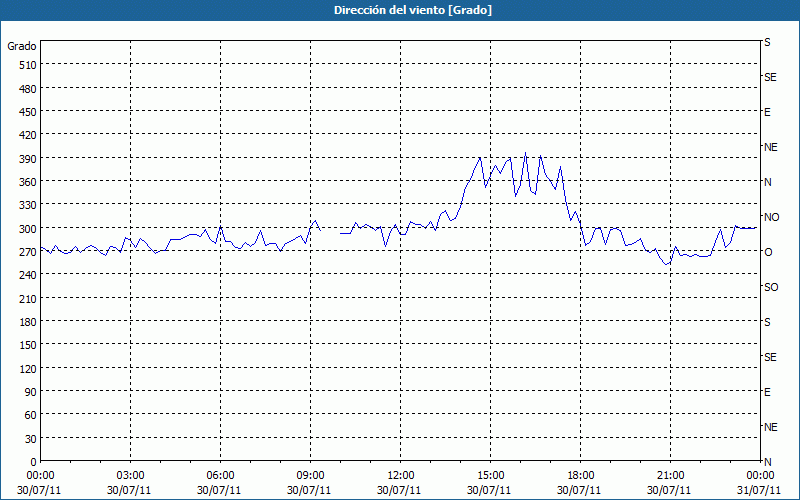
Task: Click the 90 degree axis label
Action: click(x=31, y=392)
